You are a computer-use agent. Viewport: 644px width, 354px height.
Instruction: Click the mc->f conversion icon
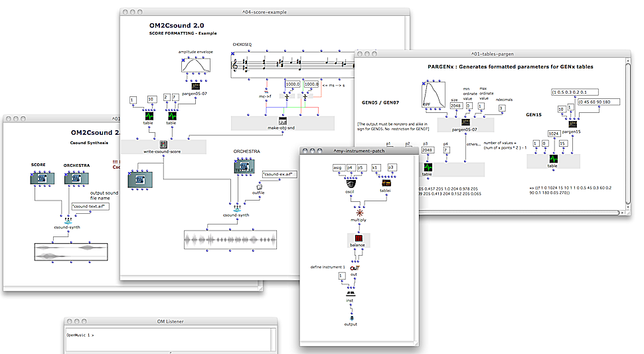click(x=268, y=90)
